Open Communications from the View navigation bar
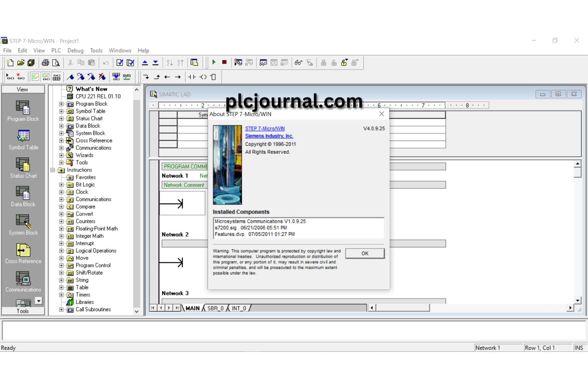This screenshot has height=387, width=588. pyautogui.click(x=23, y=282)
